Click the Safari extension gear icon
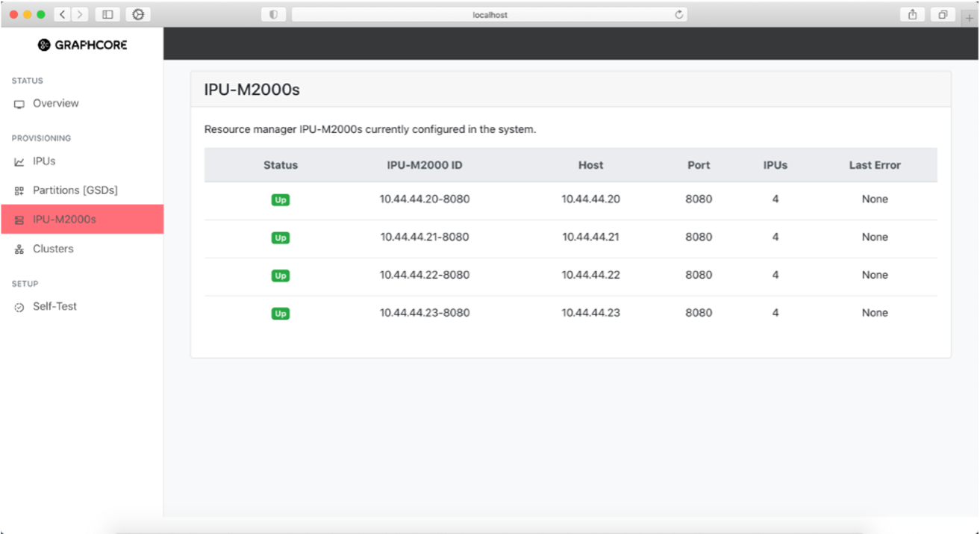980x534 pixels. pos(138,14)
